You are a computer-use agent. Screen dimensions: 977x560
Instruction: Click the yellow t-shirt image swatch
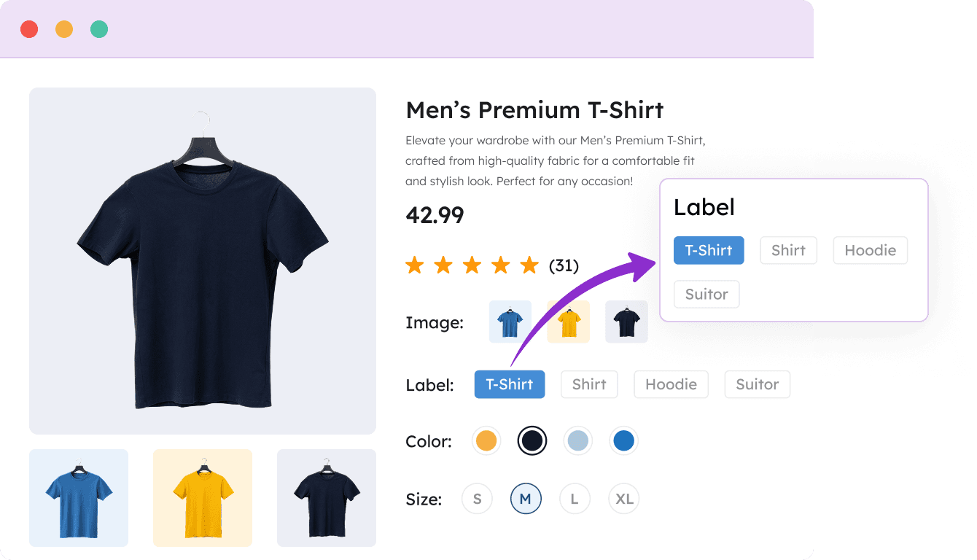pos(568,322)
